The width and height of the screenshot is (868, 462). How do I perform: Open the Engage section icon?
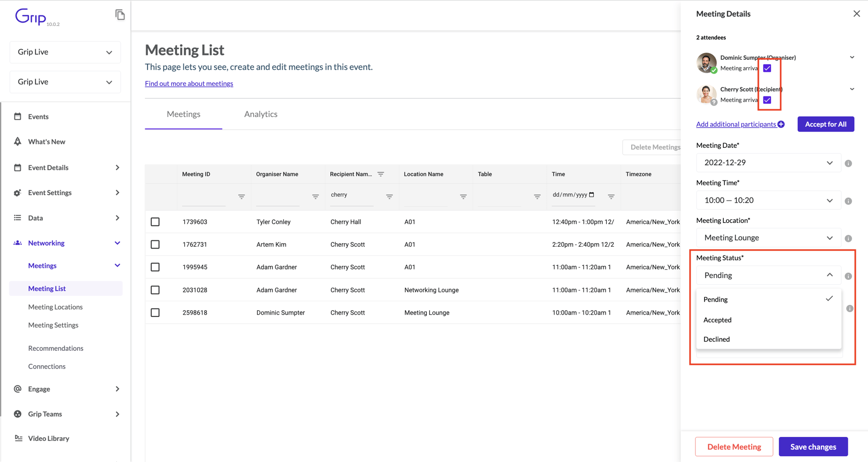18,389
